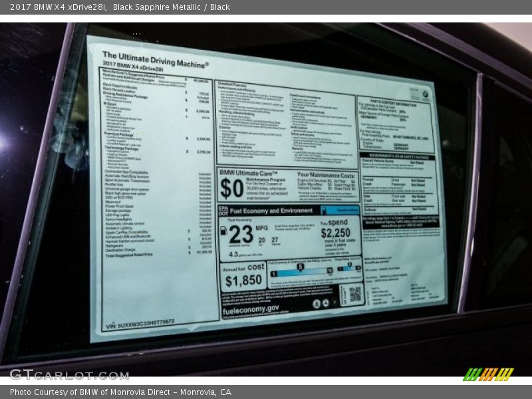Viewport: 532px width, 399px height.
Task: Click the Government 5-Star Safety Ratings header
Action: click(x=398, y=157)
